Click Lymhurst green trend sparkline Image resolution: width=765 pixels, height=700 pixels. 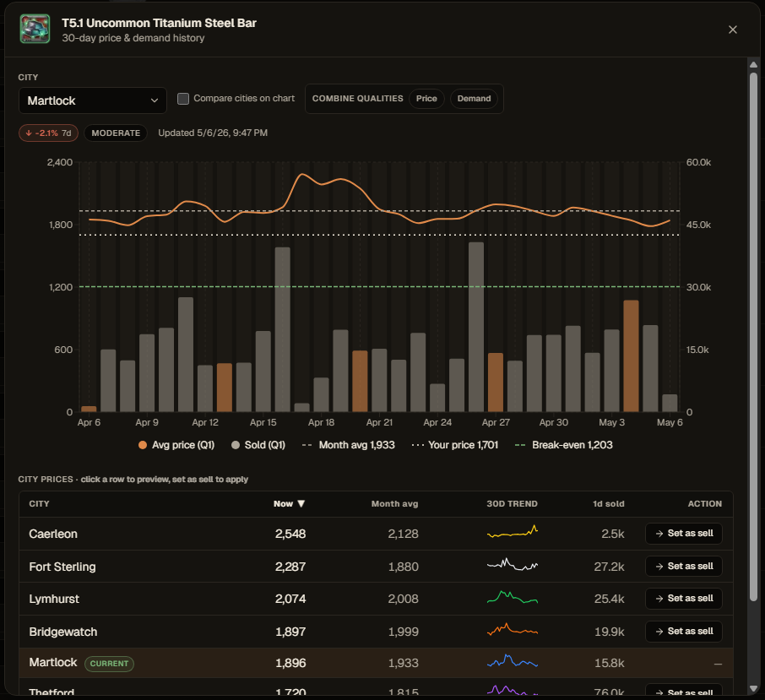[513, 598]
